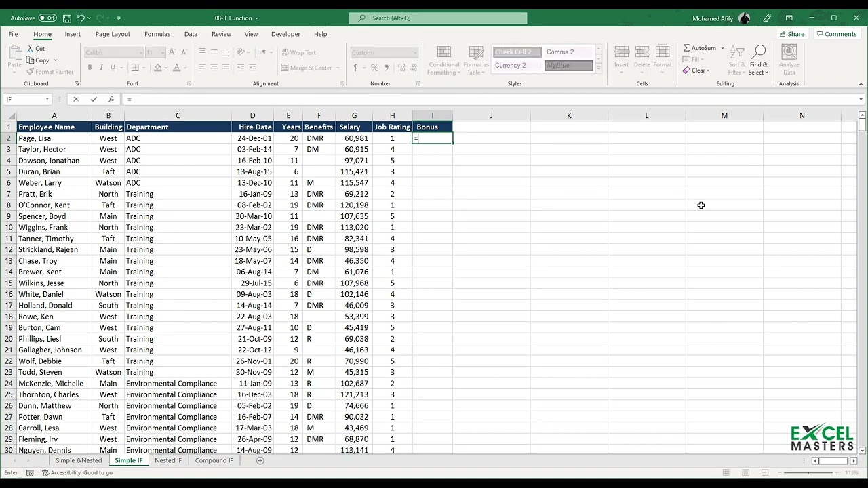868x488 pixels.
Task: Open the Number Format dropdown
Action: (415, 52)
